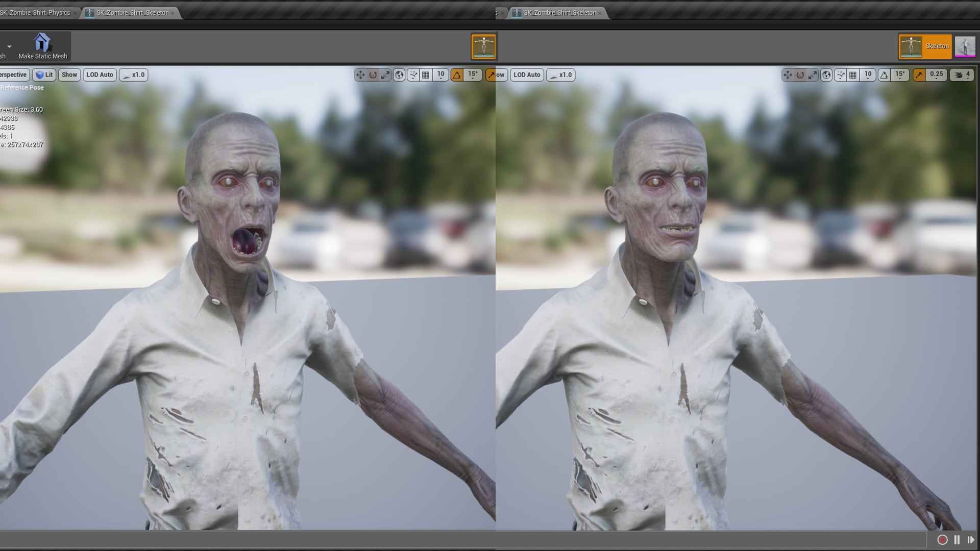Open camera speed dropdown showing 4
This screenshot has width=980, height=551.
(x=963, y=74)
